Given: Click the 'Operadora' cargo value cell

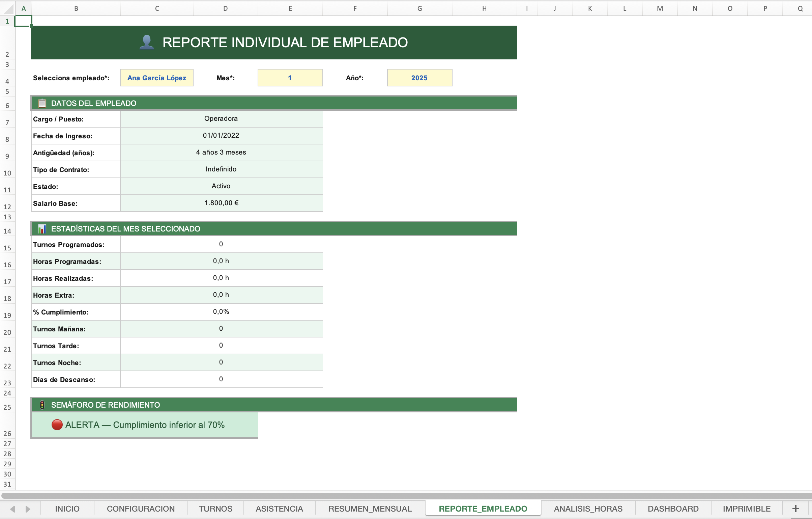Looking at the screenshot, I should click(221, 119).
